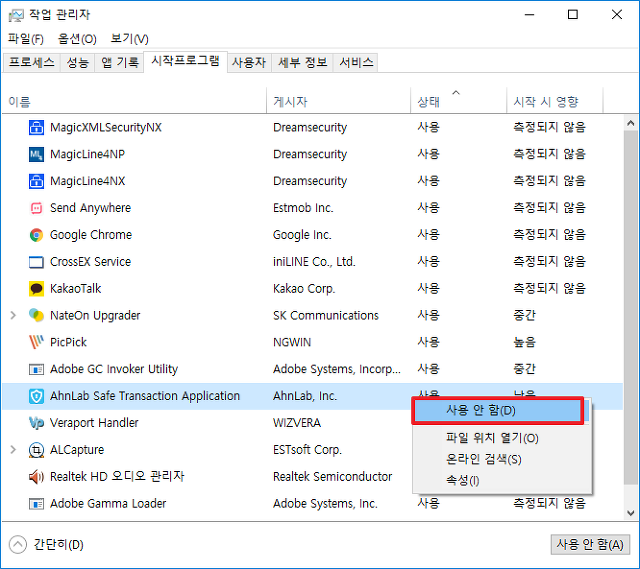This screenshot has height=569, width=640.
Task: Select the CrossEX Service row name
Action: click(x=90, y=262)
